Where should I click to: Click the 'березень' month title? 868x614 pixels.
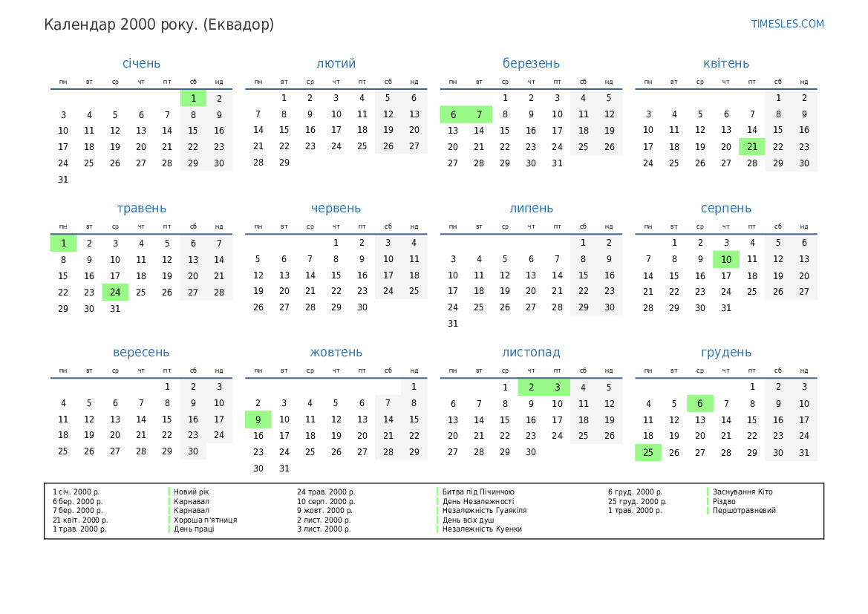tap(531, 64)
